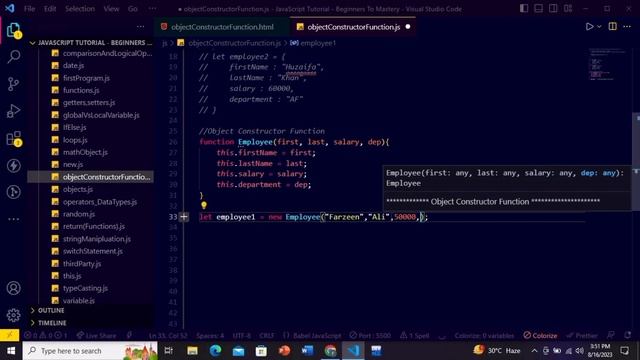
Task: Open the Git Graph activity icon
Action: pyautogui.click(x=13, y=192)
